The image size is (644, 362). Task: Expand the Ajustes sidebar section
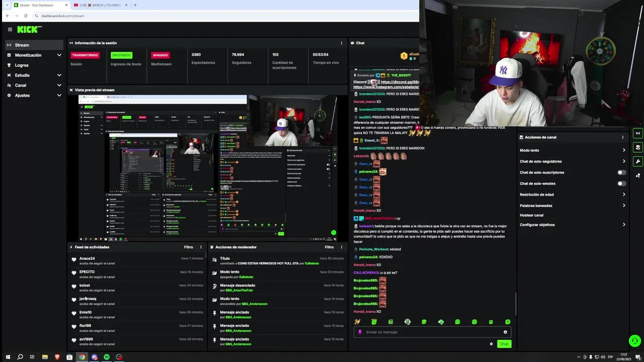point(34,95)
